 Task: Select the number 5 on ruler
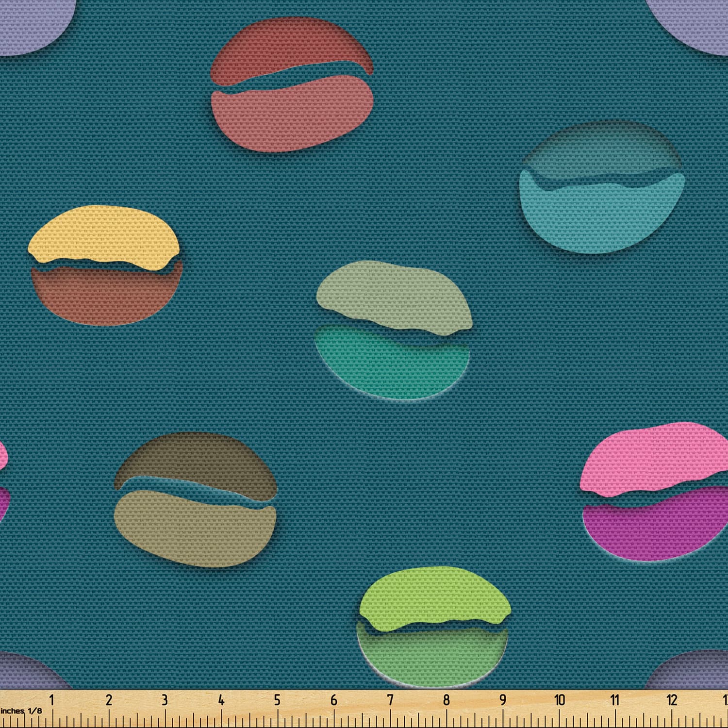coord(277,700)
